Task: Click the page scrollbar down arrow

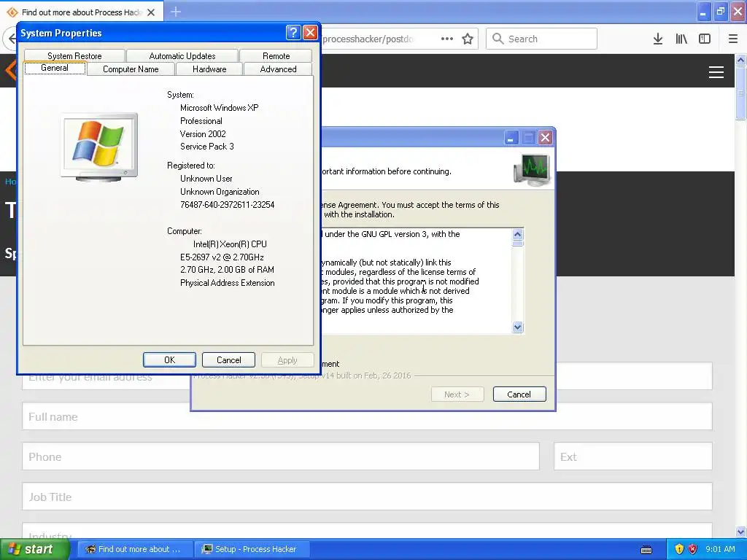Action: (740, 532)
